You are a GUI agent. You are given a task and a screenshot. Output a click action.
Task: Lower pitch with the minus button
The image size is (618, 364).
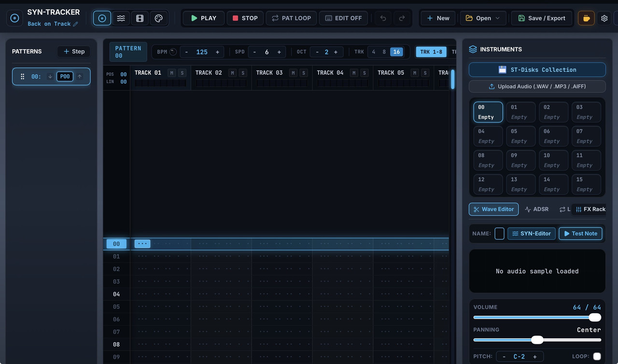[504, 357]
